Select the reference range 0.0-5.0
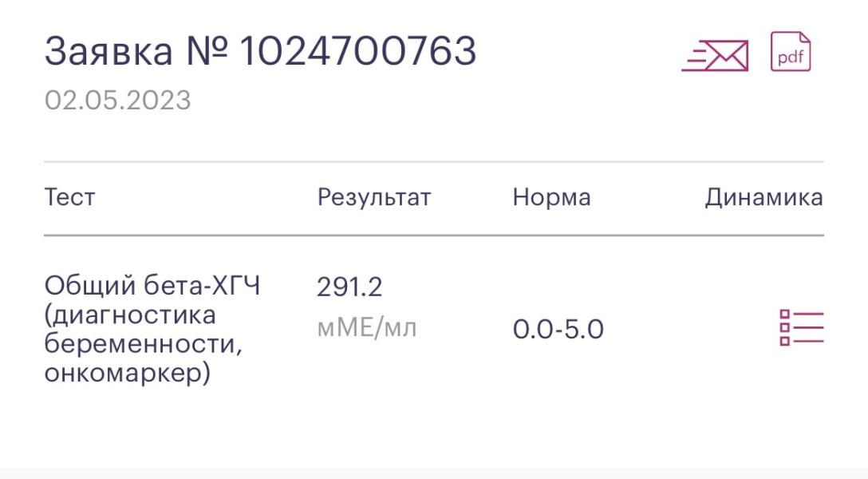 (558, 329)
